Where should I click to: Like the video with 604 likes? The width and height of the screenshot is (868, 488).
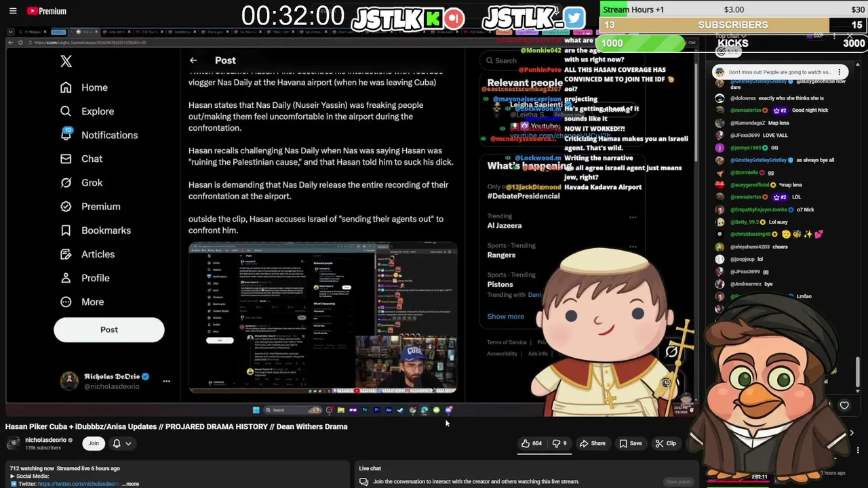pyautogui.click(x=532, y=443)
